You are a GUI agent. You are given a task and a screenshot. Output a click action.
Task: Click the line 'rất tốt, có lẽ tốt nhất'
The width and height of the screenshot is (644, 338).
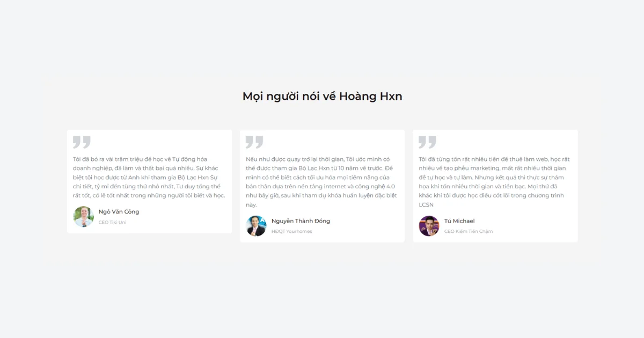[149, 196]
